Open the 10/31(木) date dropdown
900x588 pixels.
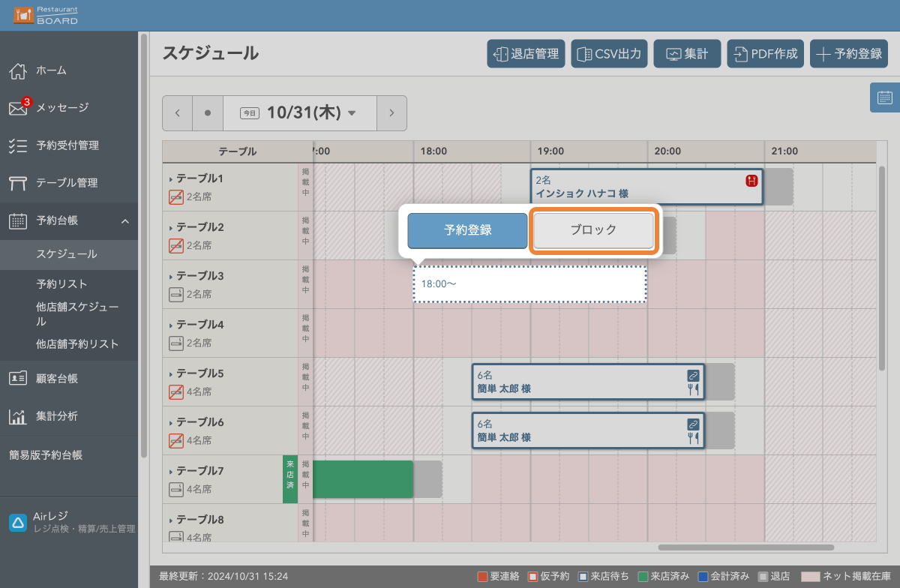300,113
